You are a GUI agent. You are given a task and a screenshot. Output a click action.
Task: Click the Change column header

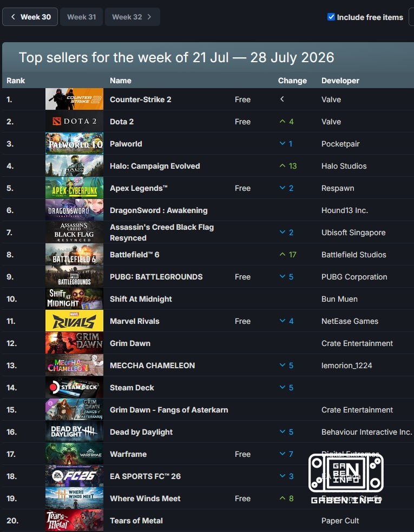tap(292, 81)
